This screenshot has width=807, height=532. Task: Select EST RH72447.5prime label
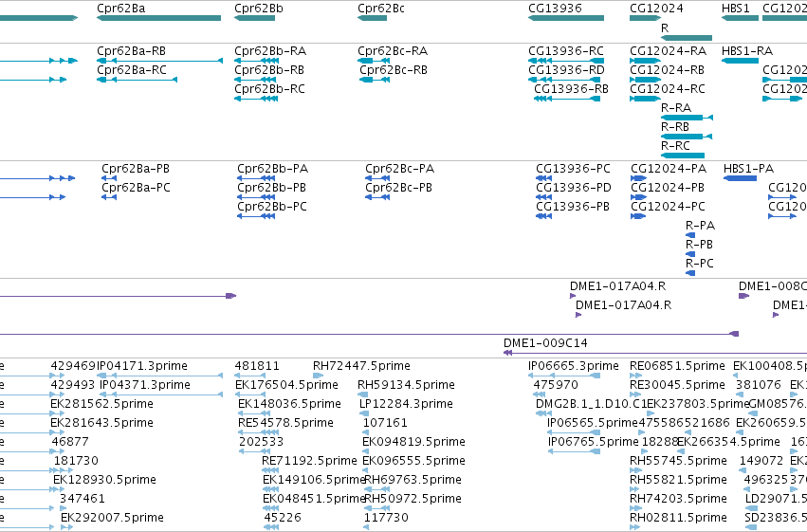tap(361, 366)
